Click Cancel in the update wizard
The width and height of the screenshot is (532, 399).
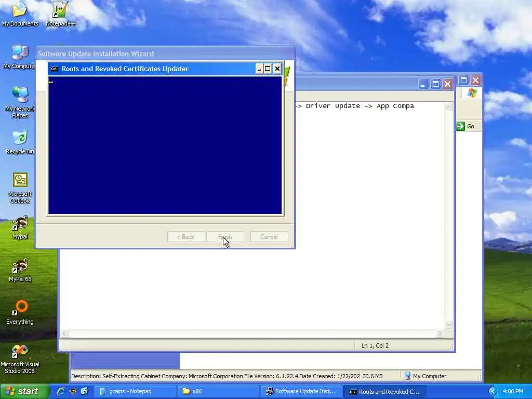(x=269, y=237)
